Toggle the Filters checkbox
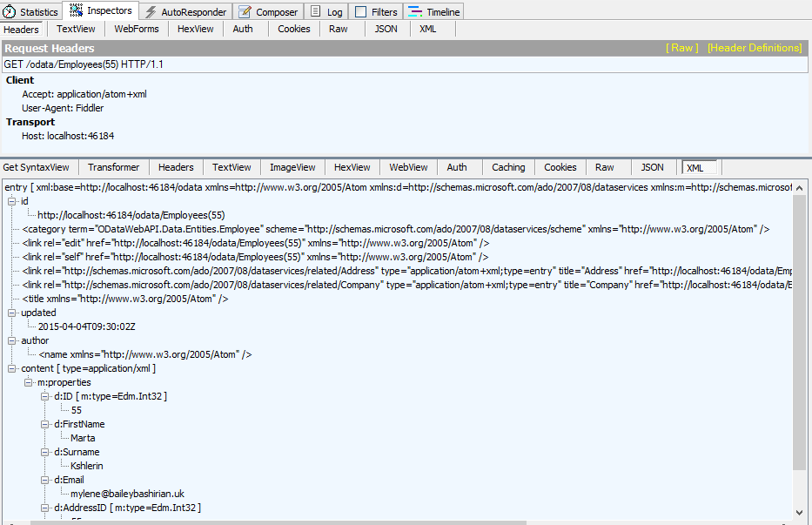812x525 pixels. coord(360,12)
